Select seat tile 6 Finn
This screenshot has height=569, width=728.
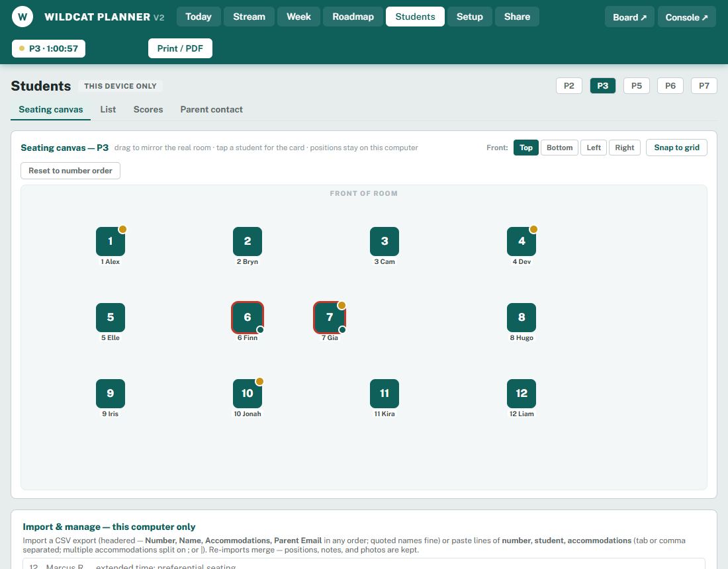click(248, 318)
